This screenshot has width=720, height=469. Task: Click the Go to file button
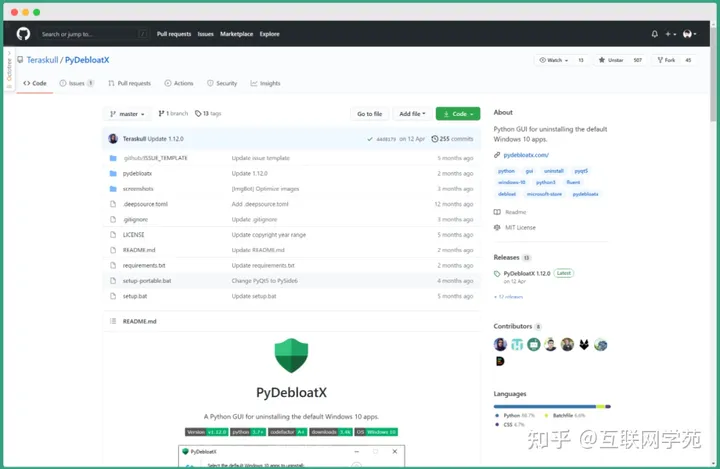click(370, 114)
